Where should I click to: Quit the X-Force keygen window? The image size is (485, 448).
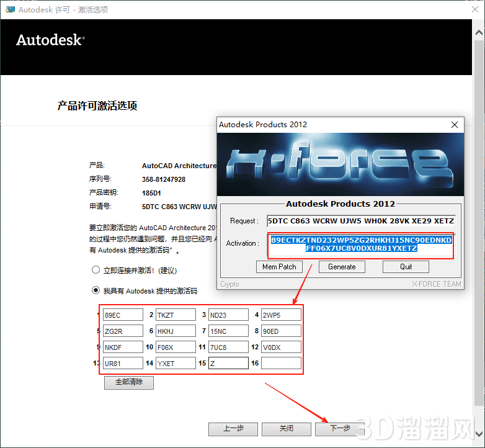pyautogui.click(x=406, y=267)
